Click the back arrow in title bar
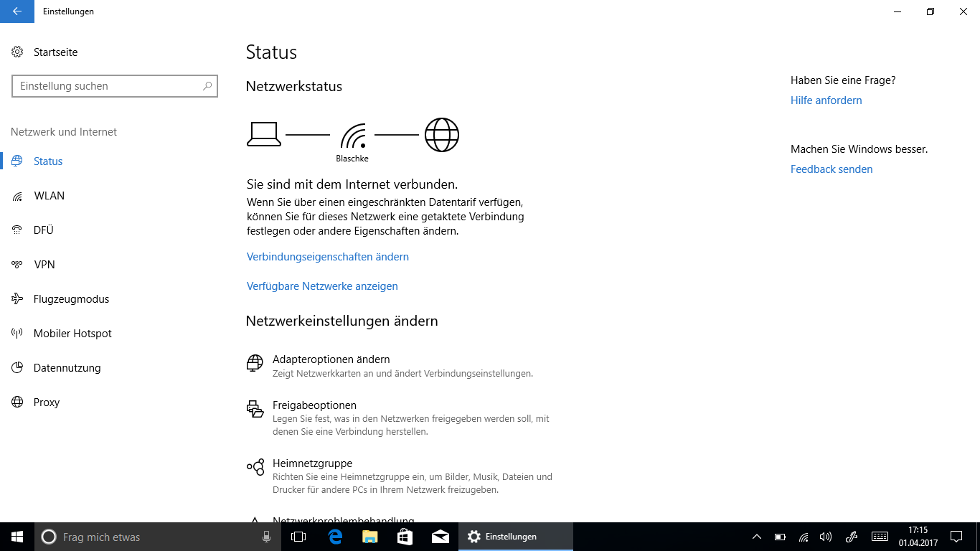The height and width of the screenshot is (551, 980). (x=17, y=11)
